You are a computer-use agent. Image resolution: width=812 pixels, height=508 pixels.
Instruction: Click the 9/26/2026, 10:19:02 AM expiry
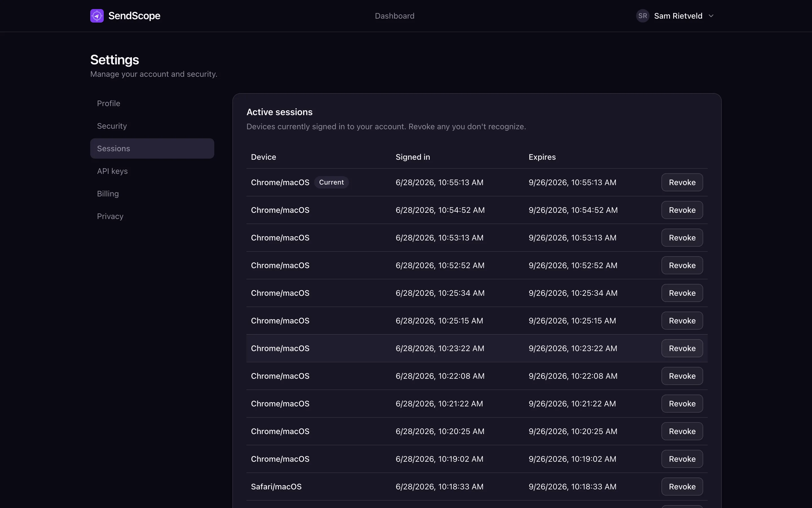click(x=572, y=459)
